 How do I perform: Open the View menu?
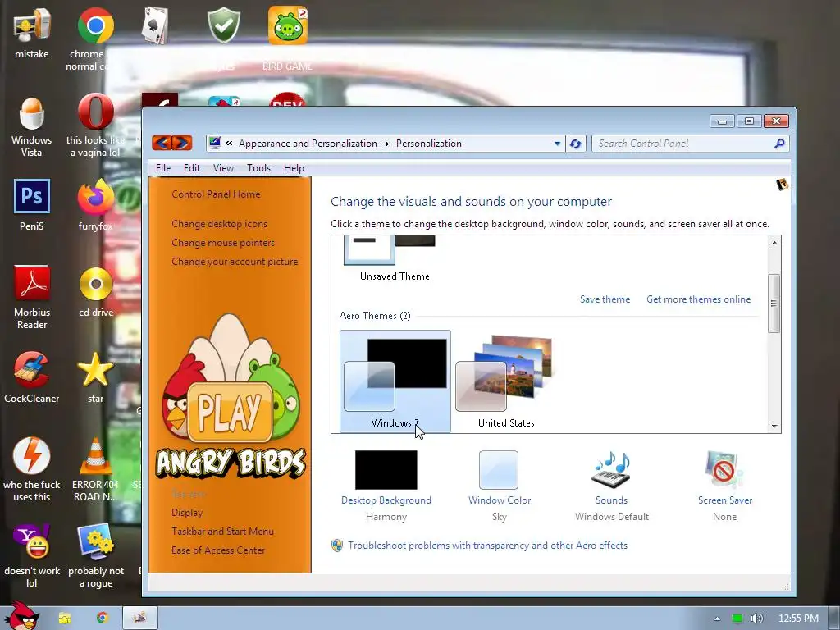coord(223,167)
